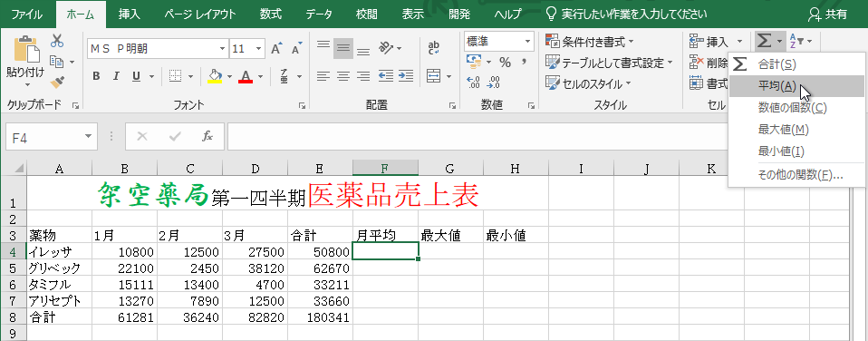The width and height of the screenshot is (868, 341).
Task: Align text right
Action: tap(363, 75)
